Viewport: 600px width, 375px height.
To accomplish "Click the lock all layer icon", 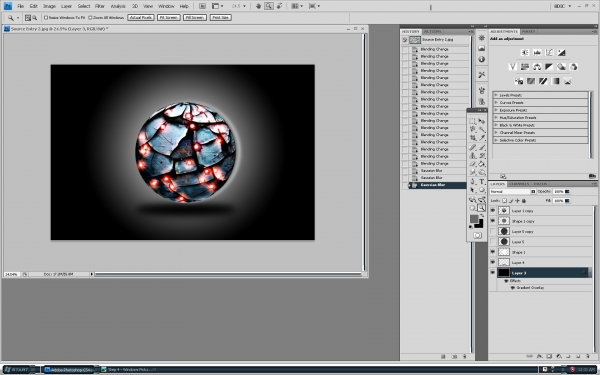I will (524, 201).
